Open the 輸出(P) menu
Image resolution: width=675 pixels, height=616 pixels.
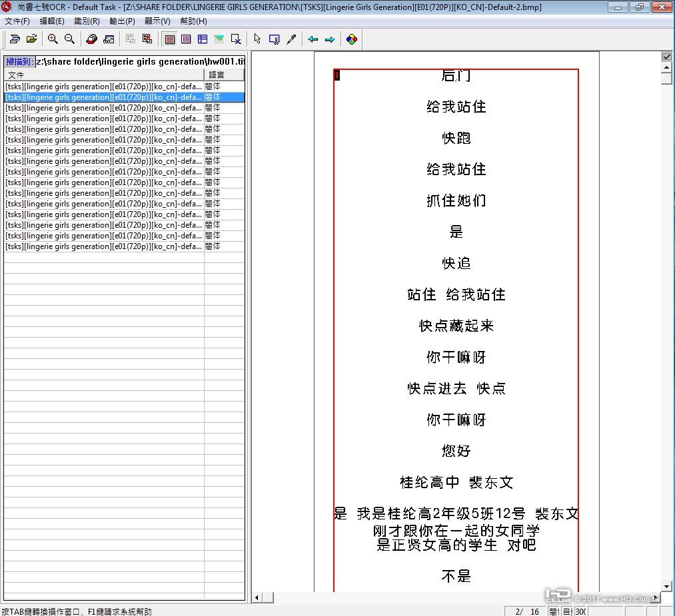pyautogui.click(x=122, y=21)
